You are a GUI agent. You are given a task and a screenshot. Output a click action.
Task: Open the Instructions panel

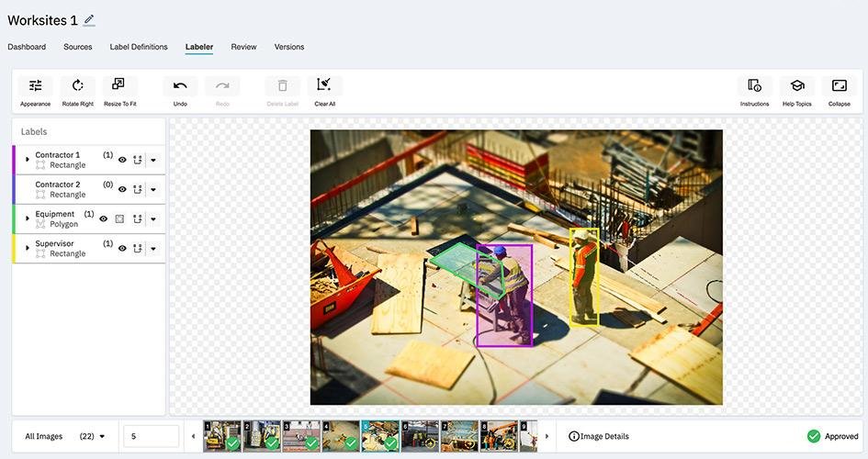(754, 87)
